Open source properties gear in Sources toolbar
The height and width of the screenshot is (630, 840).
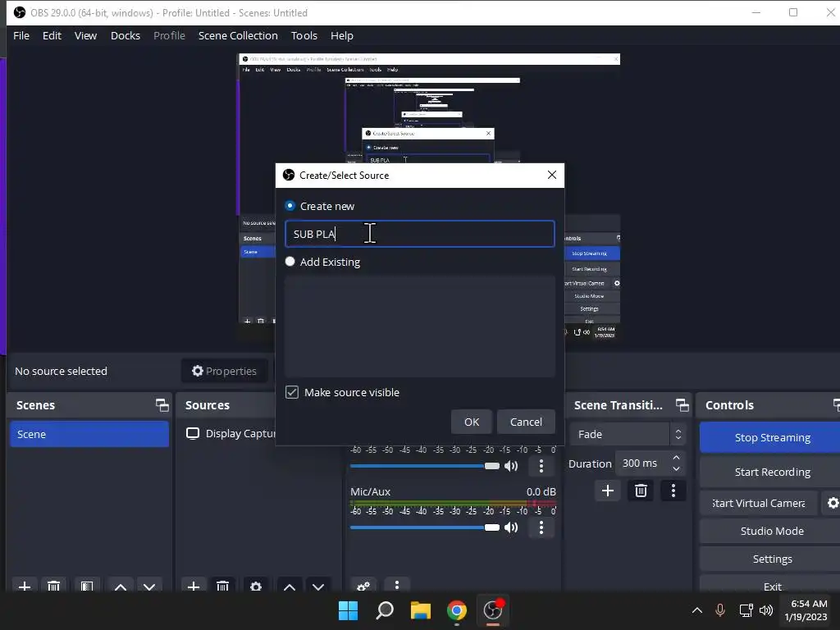(256, 586)
